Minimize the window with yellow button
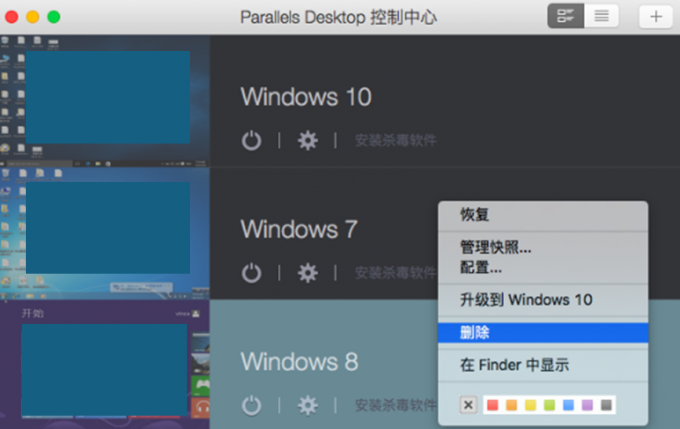 pyautogui.click(x=33, y=17)
